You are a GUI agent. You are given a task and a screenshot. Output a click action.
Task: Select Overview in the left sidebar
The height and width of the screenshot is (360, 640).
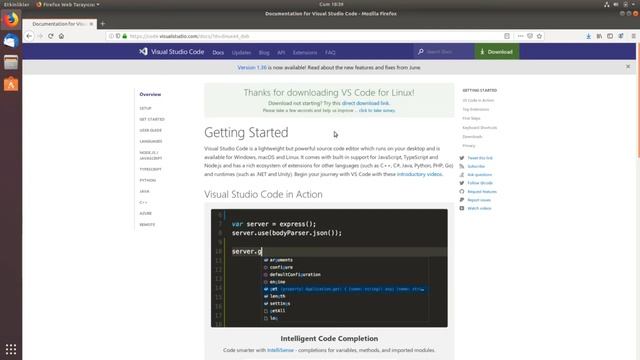[x=150, y=94]
